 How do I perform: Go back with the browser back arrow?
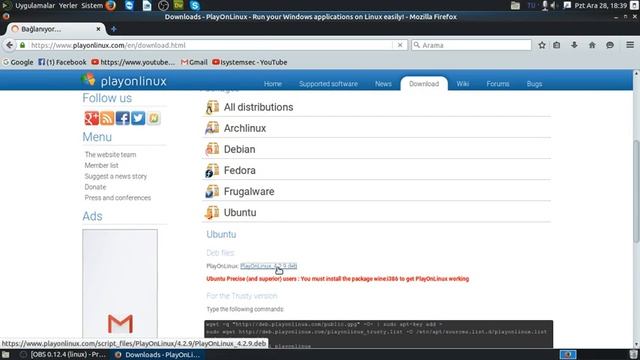click(x=9, y=45)
